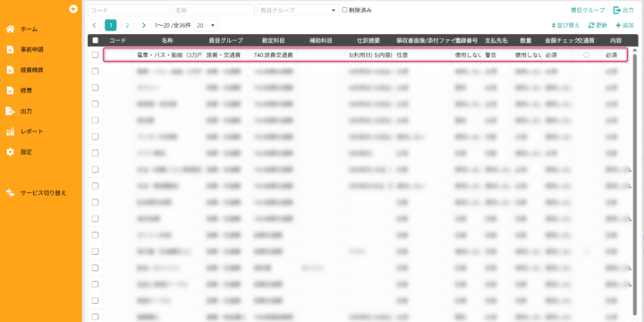Viewport: 644px width, 322px height.
Task: Click the 仕訳摘要 column header
Action: point(369,40)
